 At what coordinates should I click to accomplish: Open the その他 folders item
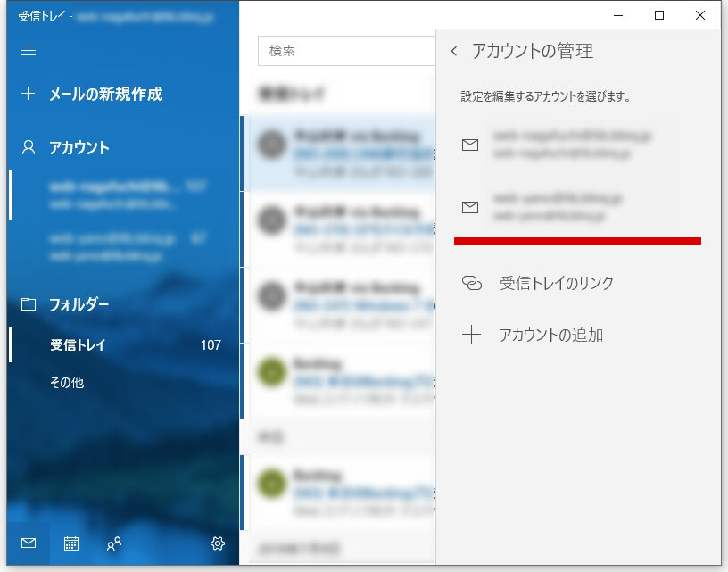pyautogui.click(x=67, y=383)
